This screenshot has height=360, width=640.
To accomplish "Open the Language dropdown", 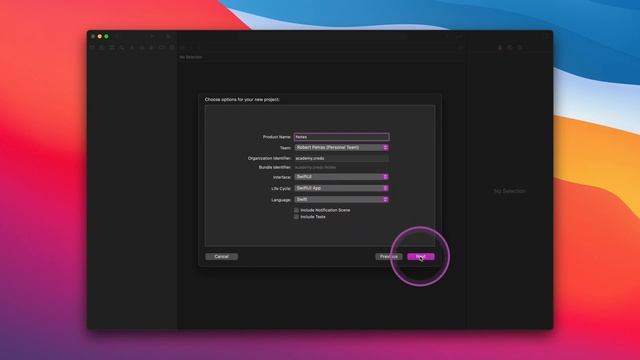I will click(x=341, y=200).
